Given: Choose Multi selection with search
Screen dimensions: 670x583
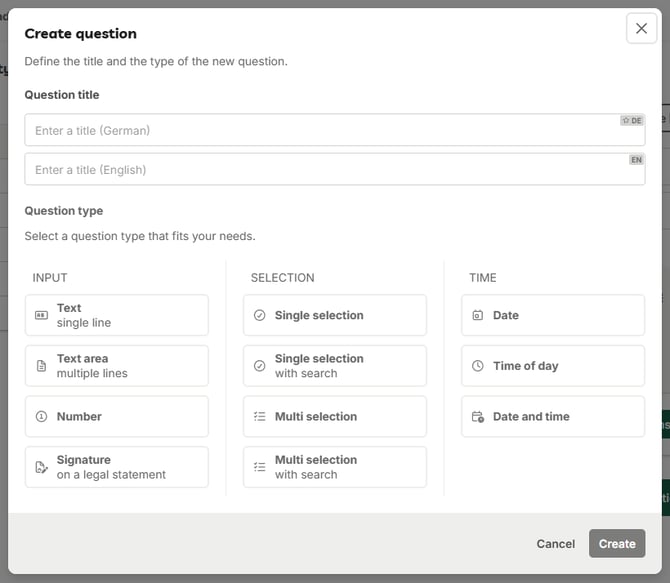Looking at the screenshot, I should pyautogui.click(x=335, y=467).
